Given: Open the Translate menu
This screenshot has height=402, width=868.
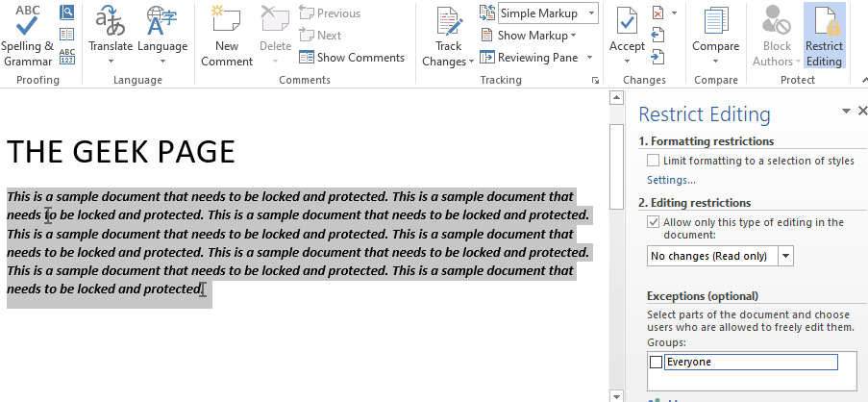Looking at the screenshot, I should point(111,36).
